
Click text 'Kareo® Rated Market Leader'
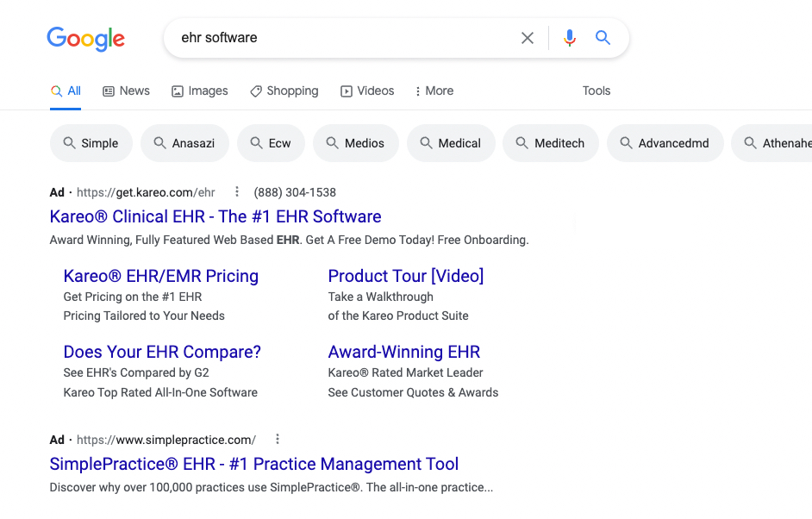(405, 373)
